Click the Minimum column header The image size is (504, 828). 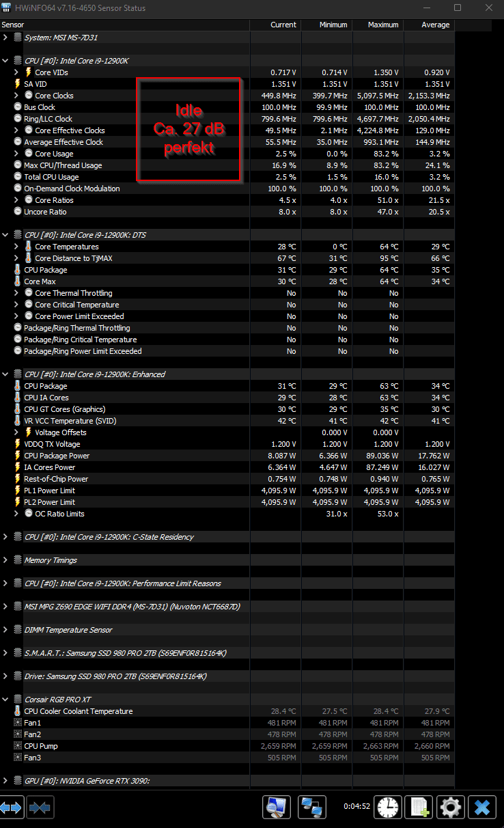tap(326, 25)
